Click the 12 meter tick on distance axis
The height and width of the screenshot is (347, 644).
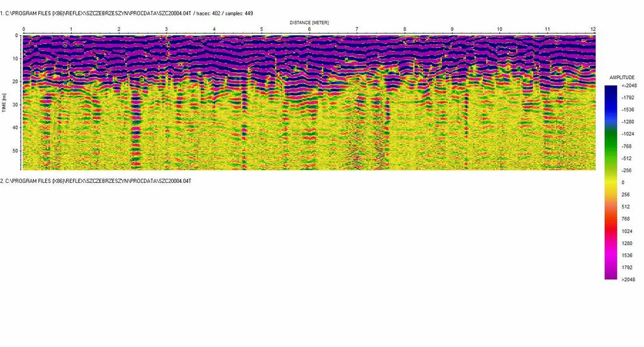[592, 30]
